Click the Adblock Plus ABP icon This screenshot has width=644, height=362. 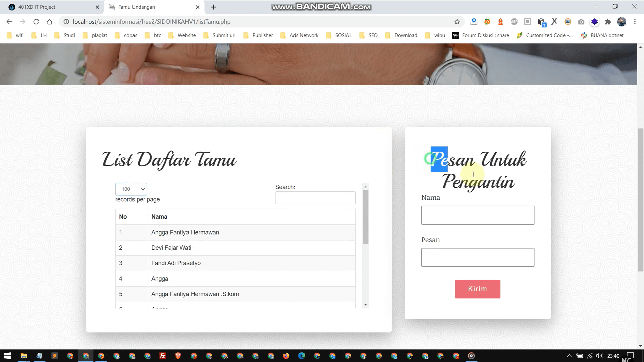coord(514,21)
